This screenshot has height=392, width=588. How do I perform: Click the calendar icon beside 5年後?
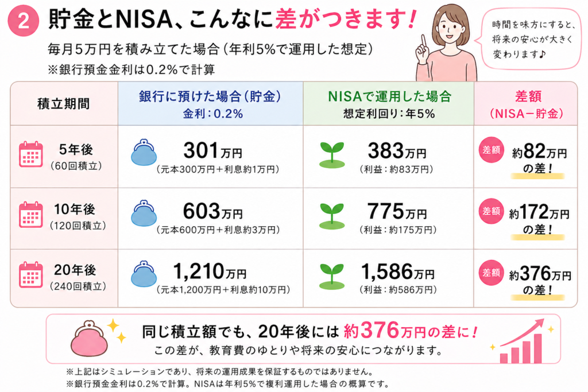click(31, 155)
